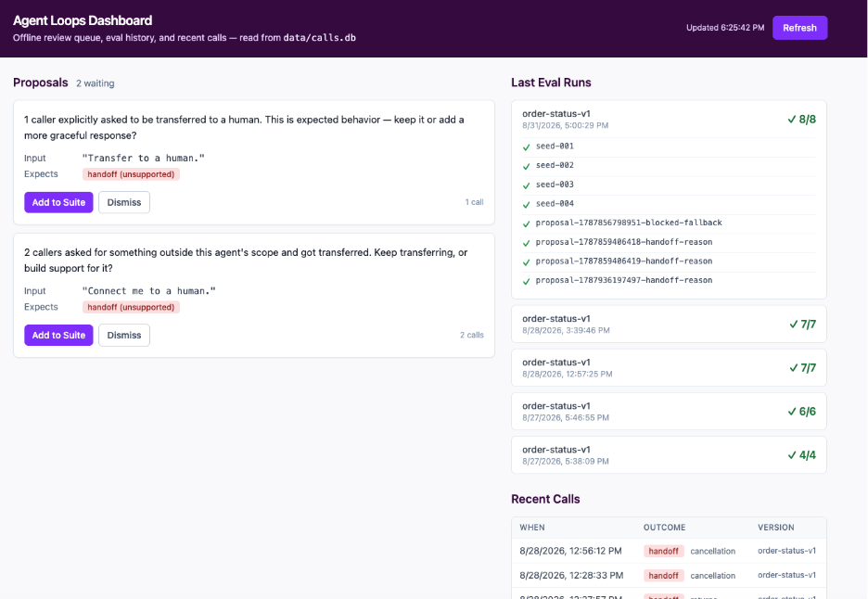Click the Refresh button
868x599 pixels.
coord(799,28)
